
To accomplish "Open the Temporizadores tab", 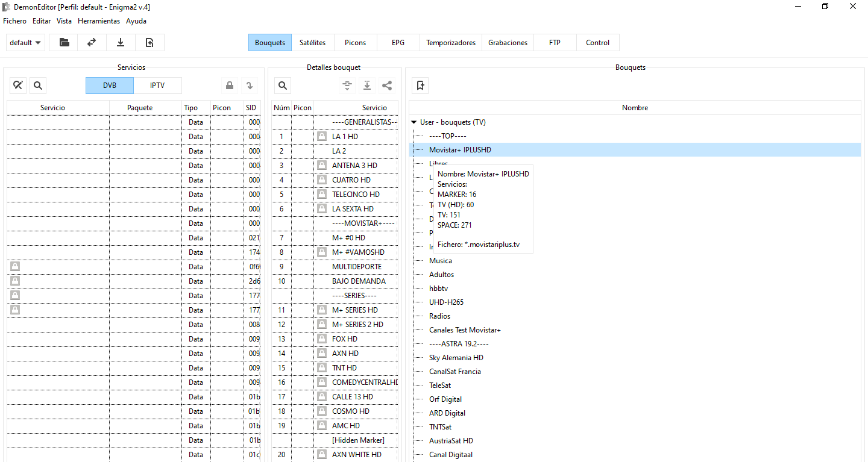I will 450,43.
